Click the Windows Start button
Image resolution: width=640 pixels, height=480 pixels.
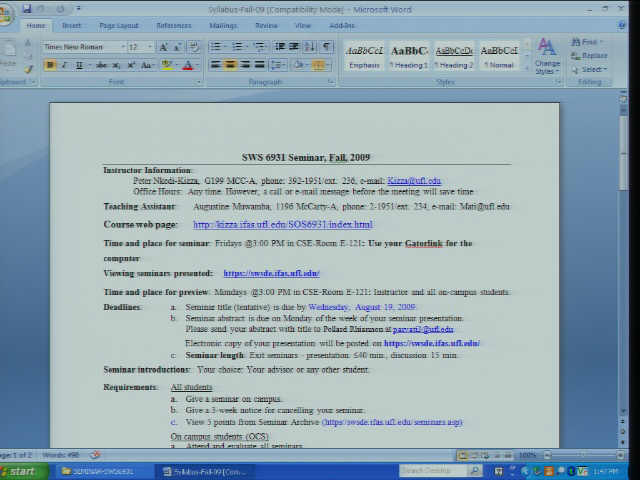pos(23,471)
